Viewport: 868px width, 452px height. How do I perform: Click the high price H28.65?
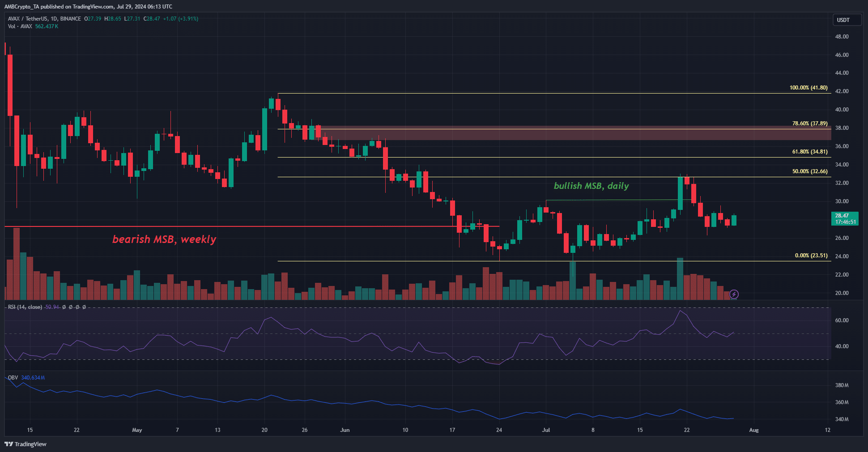point(113,19)
